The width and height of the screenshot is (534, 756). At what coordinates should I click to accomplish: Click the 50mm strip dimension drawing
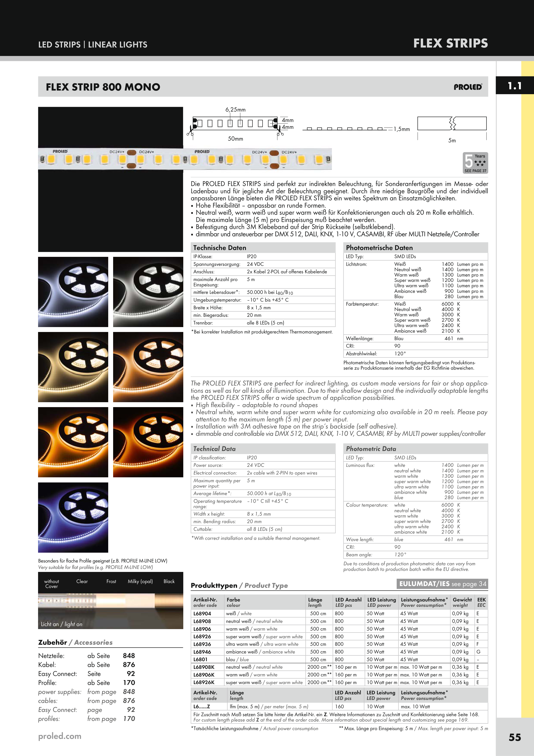pos(235,124)
